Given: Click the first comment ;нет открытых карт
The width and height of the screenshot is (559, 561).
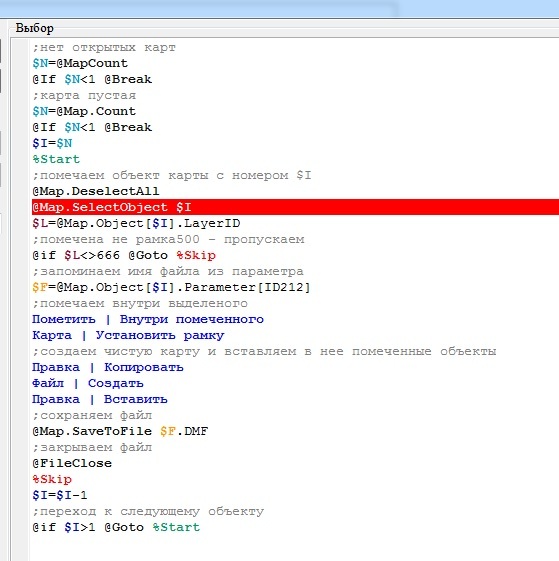Looking at the screenshot, I should (104, 48).
